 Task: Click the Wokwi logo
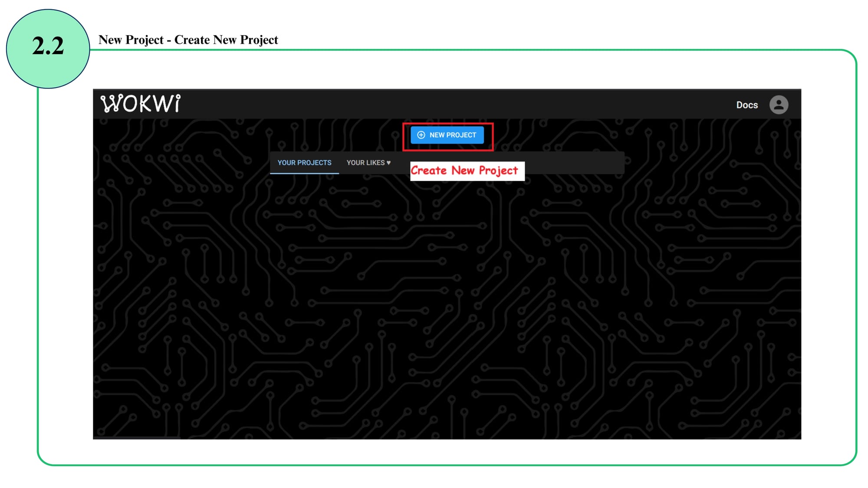pyautogui.click(x=141, y=104)
